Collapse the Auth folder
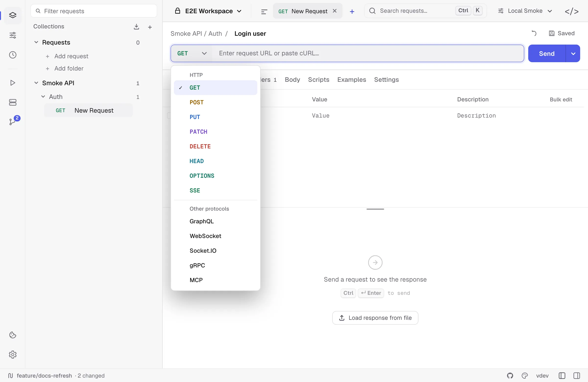The height and width of the screenshot is (382, 588). pyautogui.click(x=43, y=96)
